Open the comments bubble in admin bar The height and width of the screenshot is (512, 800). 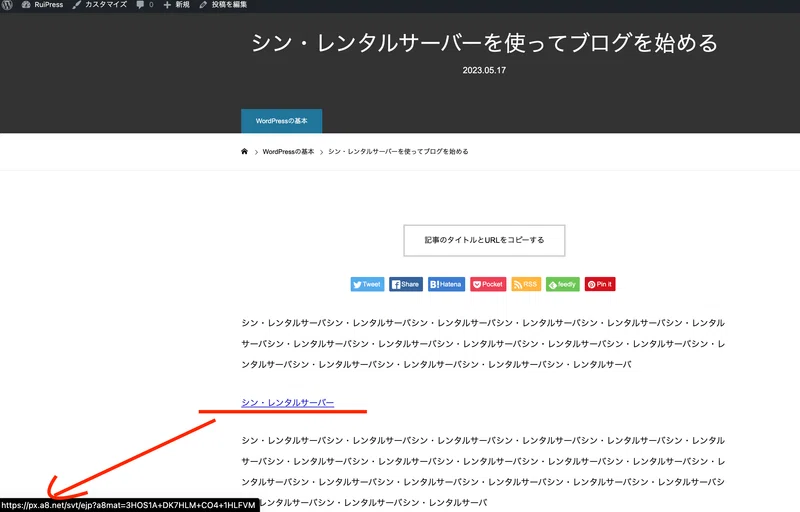click(x=144, y=5)
